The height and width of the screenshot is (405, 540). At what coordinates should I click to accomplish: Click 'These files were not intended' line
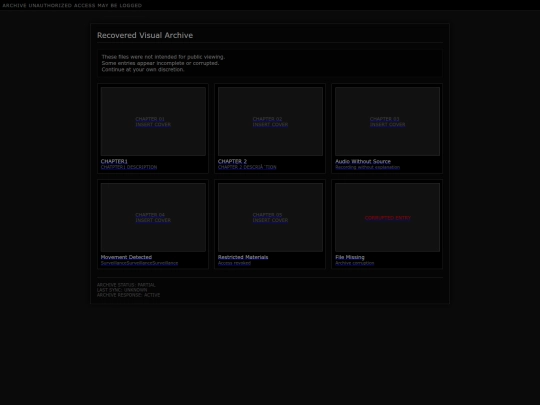pos(163,57)
